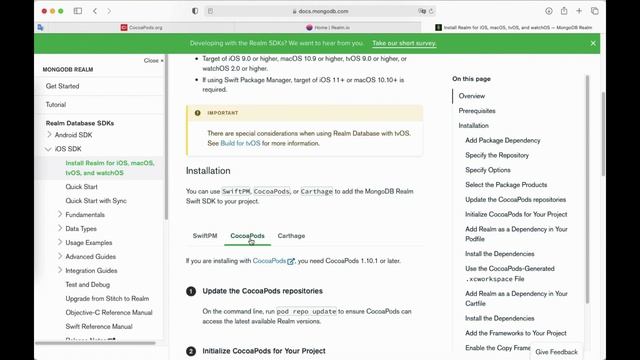Select the Install Realm for iOS browser tab
This screenshot has height=360, width=640.
513,27
